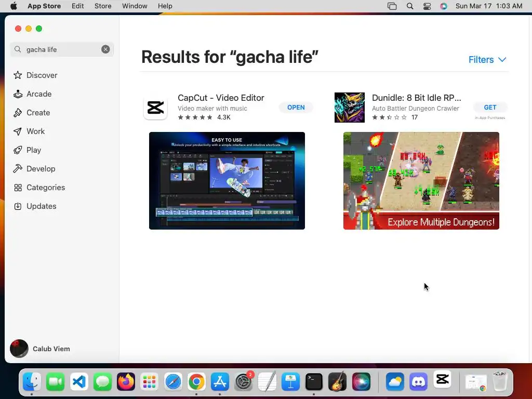Open Dunidle: 8 Bit Idle RPG title
This screenshot has width=532, height=399.
tap(416, 98)
